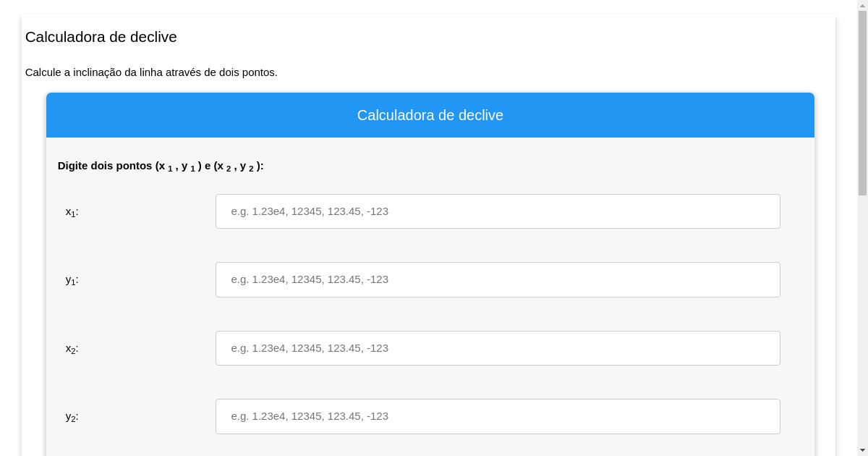868x456 pixels.
Task: Click the scrollbar up arrow
Action: point(863,5)
